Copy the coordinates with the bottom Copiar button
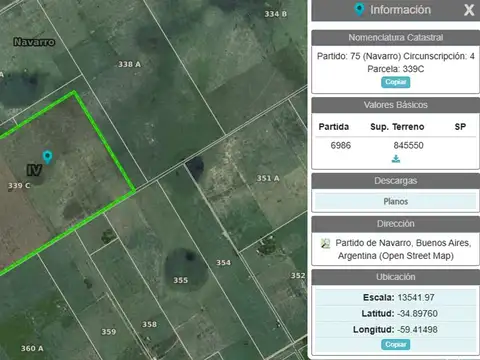This screenshot has width=480, height=360. click(x=396, y=345)
